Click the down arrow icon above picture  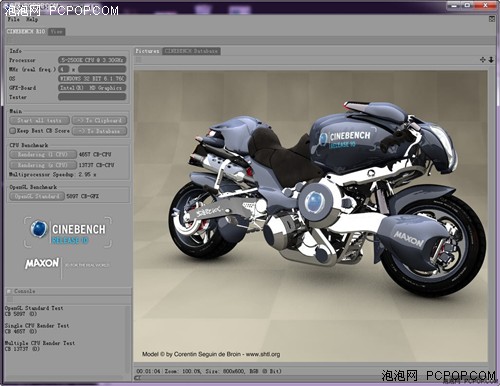pyautogui.click(x=491, y=60)
